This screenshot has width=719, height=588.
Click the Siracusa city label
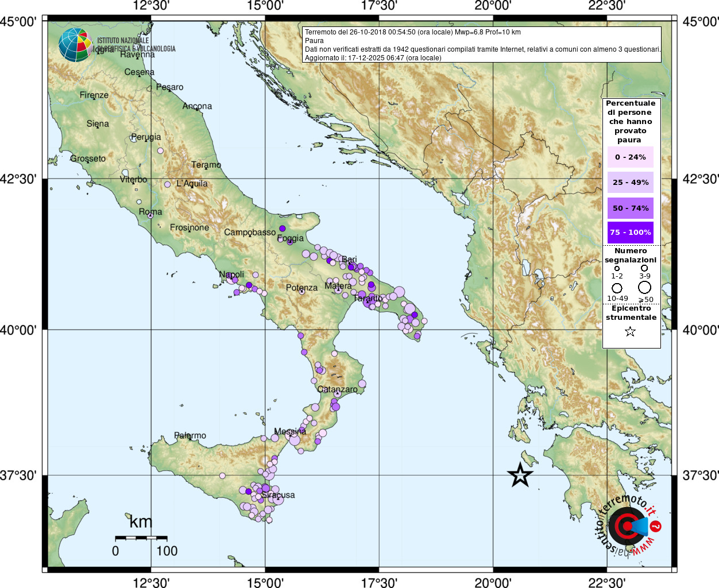[278, 495]
